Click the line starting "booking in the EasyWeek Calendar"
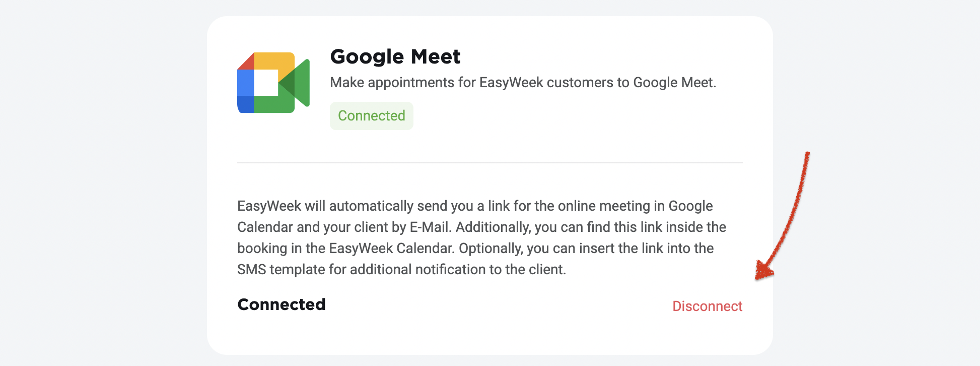The image size is (980, 366). [475, 248]
